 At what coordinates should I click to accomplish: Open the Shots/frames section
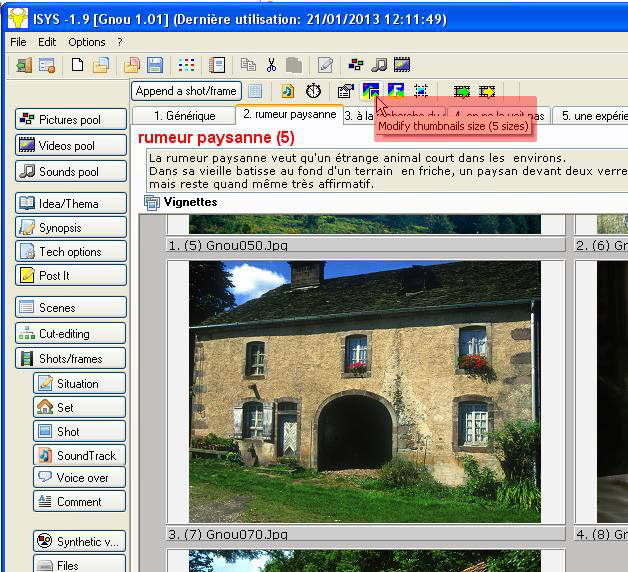[71, 359]
